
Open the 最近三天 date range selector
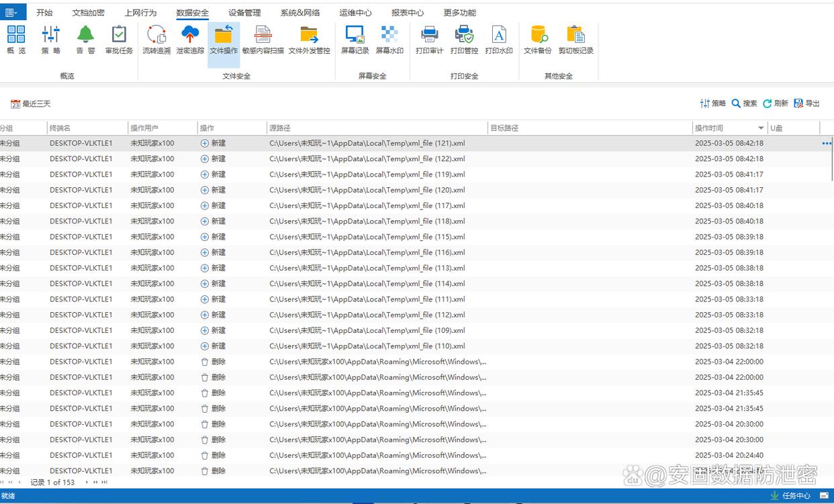point(31,104)
